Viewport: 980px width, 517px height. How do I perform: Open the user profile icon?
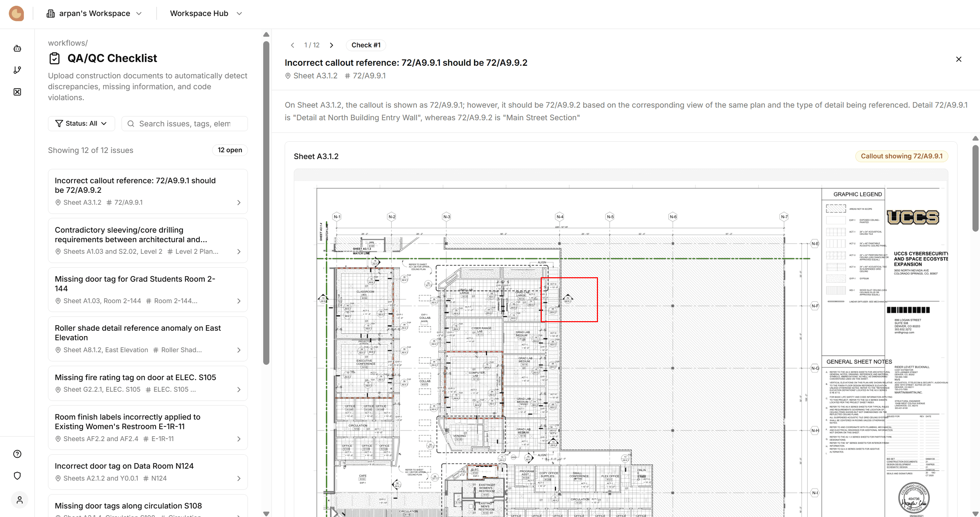click(x=19, y=500)
